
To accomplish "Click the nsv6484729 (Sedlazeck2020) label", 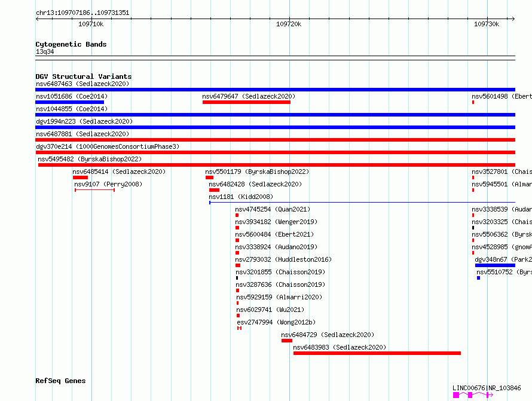I will click(x=328, y=335).
